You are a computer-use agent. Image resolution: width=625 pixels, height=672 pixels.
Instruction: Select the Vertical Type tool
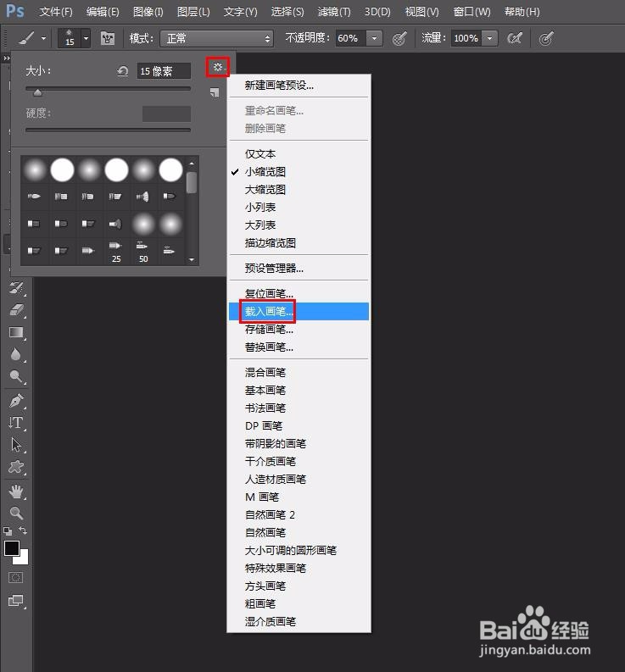(16, 423)
